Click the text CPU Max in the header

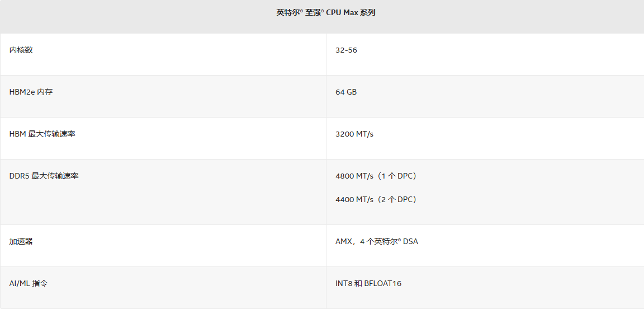coord(342,12)
